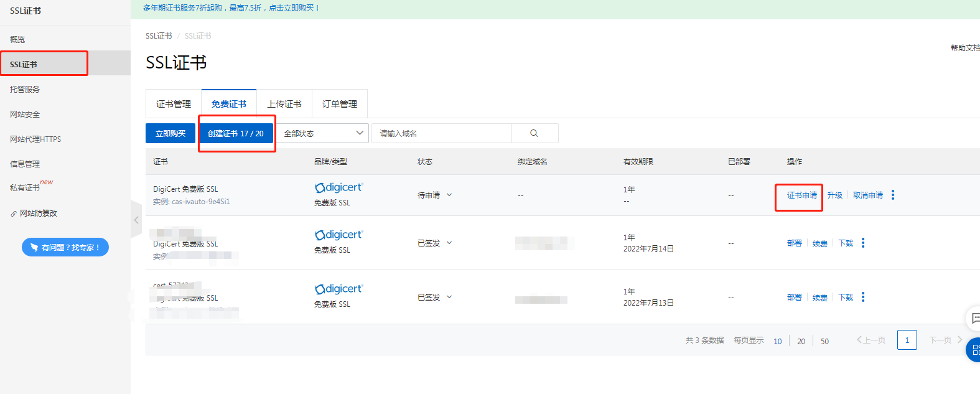Open the feedback chat icon on the right edge

pos(974,318)
